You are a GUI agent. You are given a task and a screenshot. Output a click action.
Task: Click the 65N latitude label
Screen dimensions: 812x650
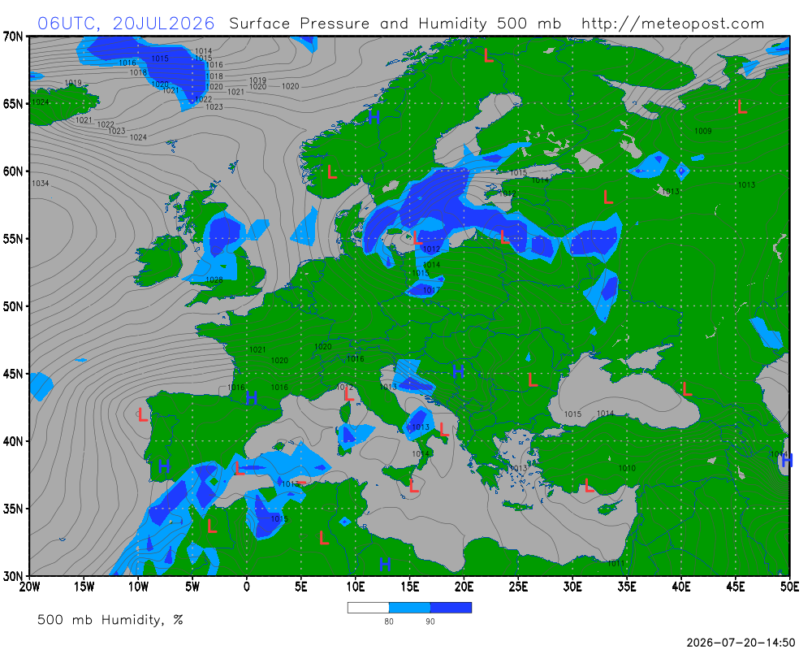click(13, 104)
